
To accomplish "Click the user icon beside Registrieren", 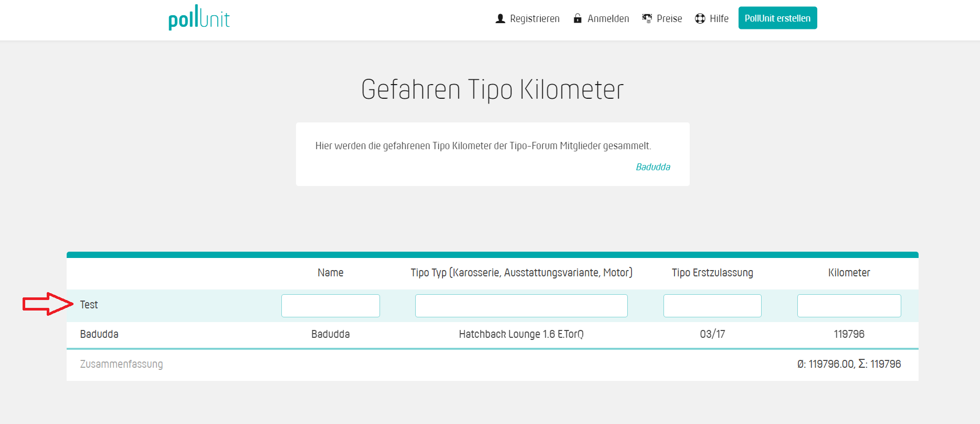I will 500,19.
